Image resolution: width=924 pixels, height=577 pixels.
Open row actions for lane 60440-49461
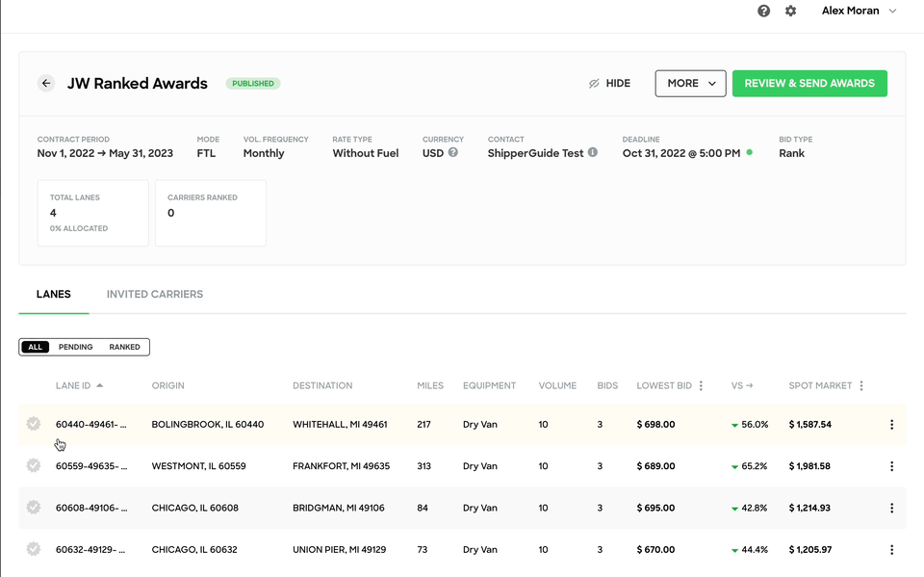891,424
